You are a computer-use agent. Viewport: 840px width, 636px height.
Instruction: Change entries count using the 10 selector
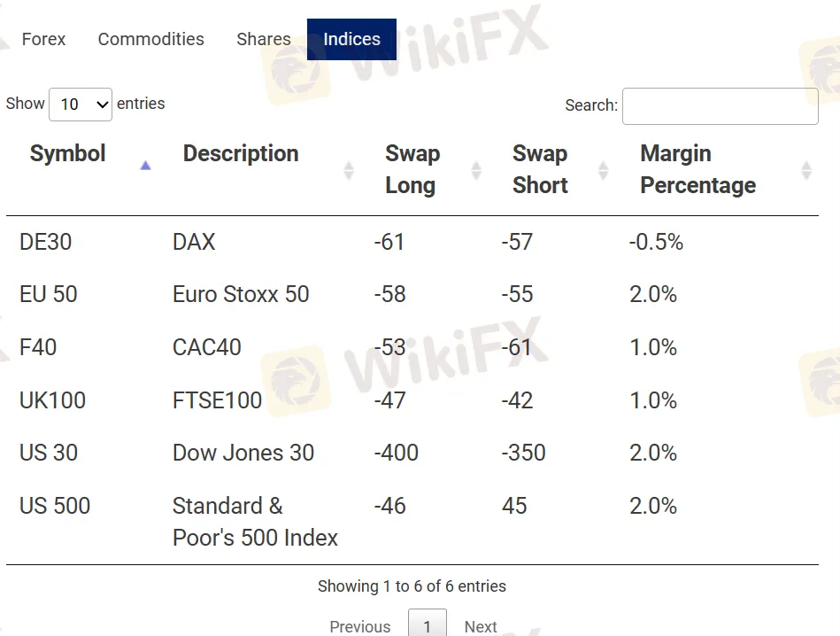click(x=81, y=104)
